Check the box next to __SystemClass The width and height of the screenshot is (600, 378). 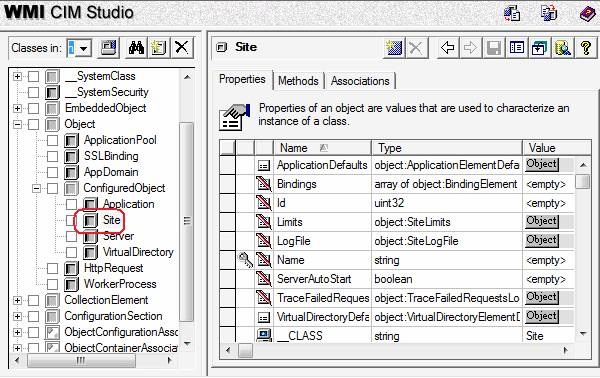34,77
